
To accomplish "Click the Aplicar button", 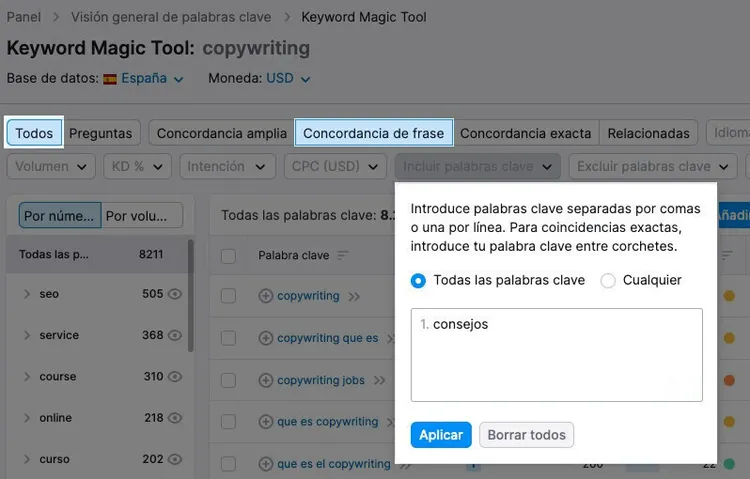I will (x=441, y=435).
